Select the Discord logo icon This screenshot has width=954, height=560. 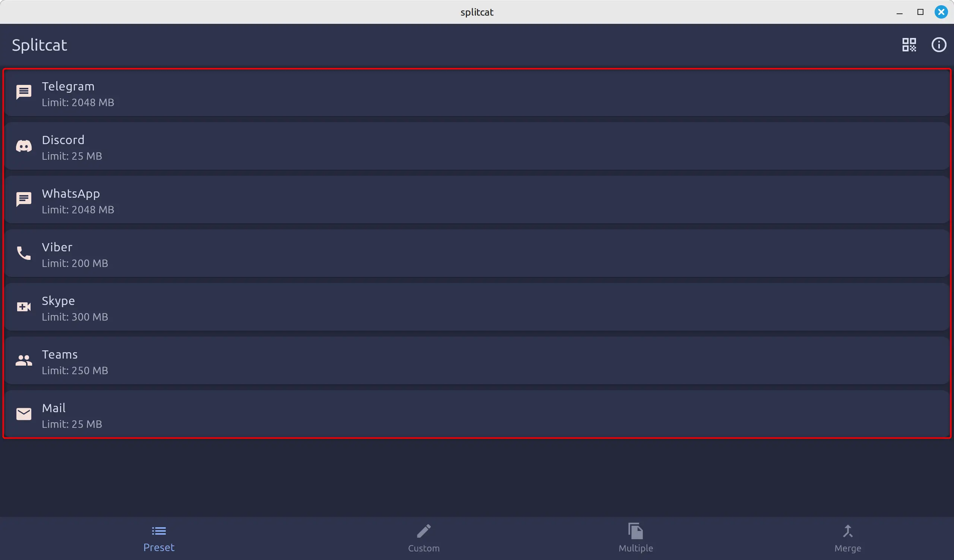23,147
